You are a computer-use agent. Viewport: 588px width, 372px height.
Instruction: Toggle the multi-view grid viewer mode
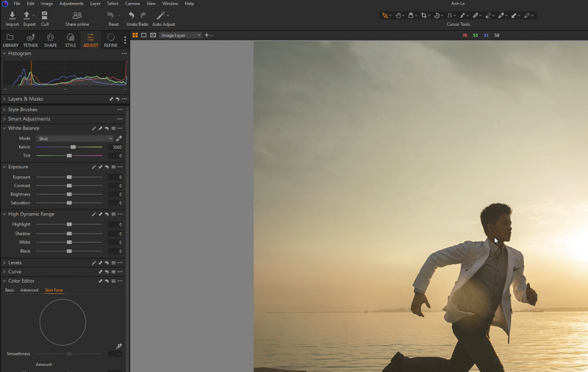[x=135, y=35]
